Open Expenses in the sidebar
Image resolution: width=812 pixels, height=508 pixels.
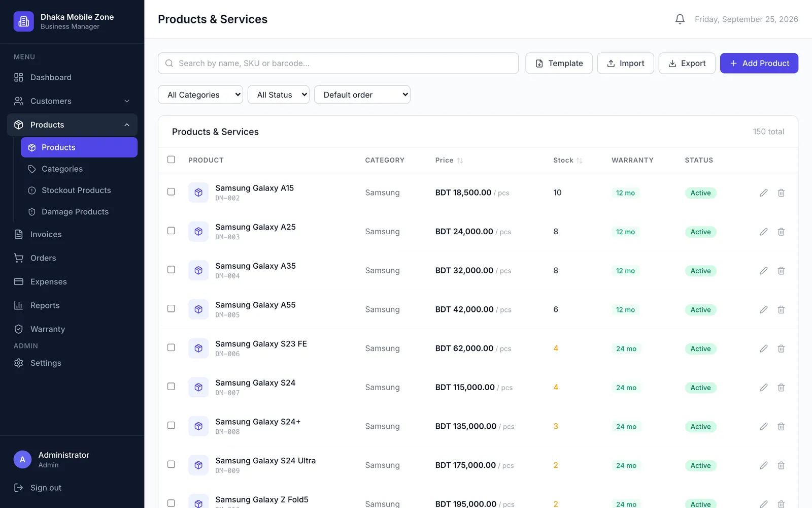[x=72, y=281]
